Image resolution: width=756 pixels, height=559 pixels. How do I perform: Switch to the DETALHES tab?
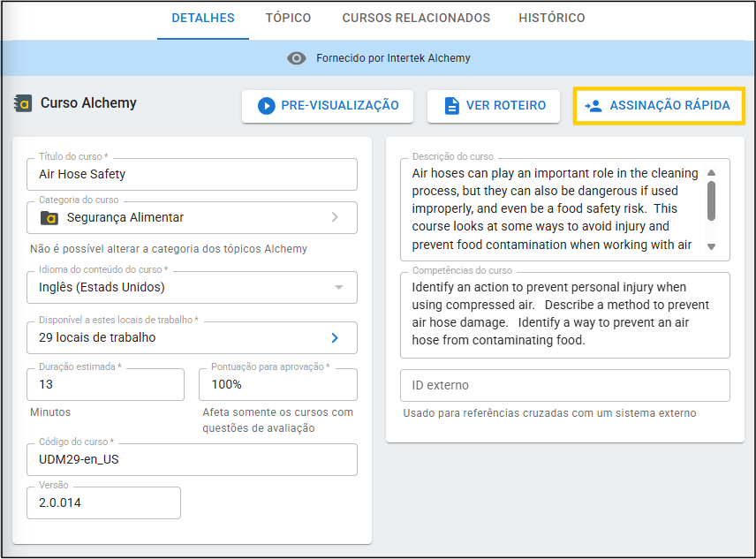click(x=203, y=19)
